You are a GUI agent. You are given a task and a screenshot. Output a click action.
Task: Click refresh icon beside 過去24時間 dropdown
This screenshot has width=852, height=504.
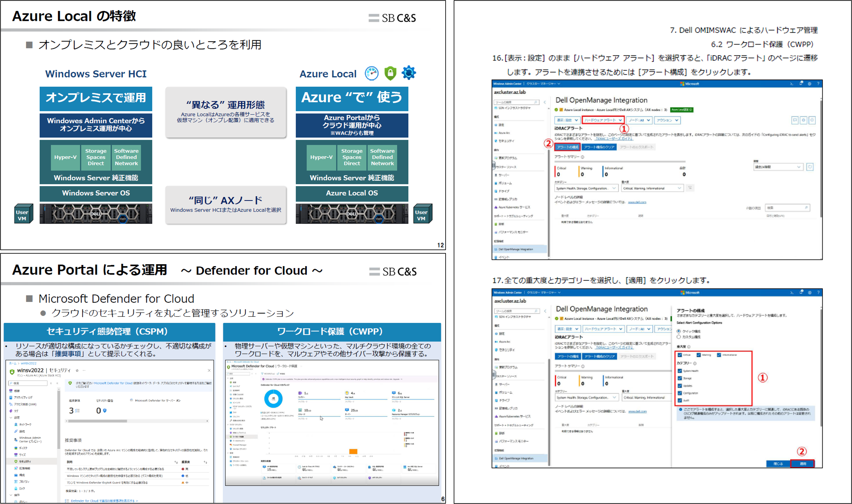coord(810,167)
